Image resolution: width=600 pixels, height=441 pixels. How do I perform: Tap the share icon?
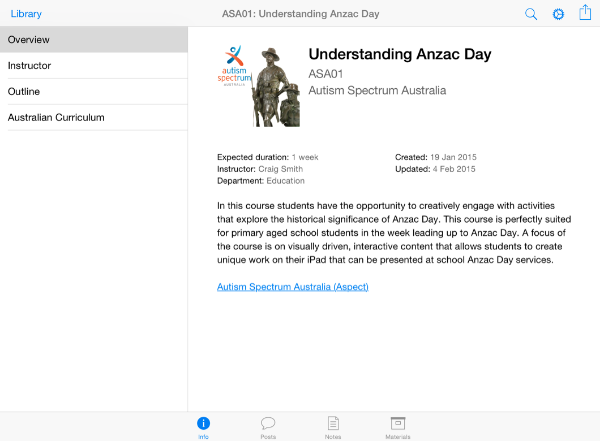[585, 12]
